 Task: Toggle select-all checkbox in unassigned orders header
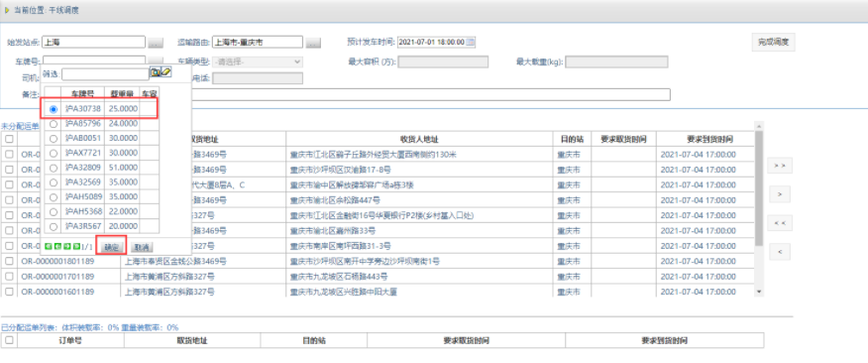pyautogui.click(x=9, y=139)
